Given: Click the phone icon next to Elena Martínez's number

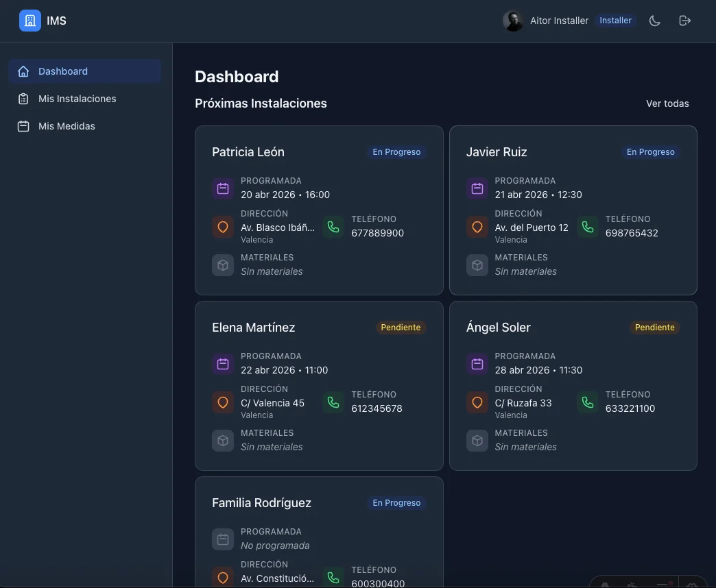Looking at the screenshot, I should tap(333, 402).
